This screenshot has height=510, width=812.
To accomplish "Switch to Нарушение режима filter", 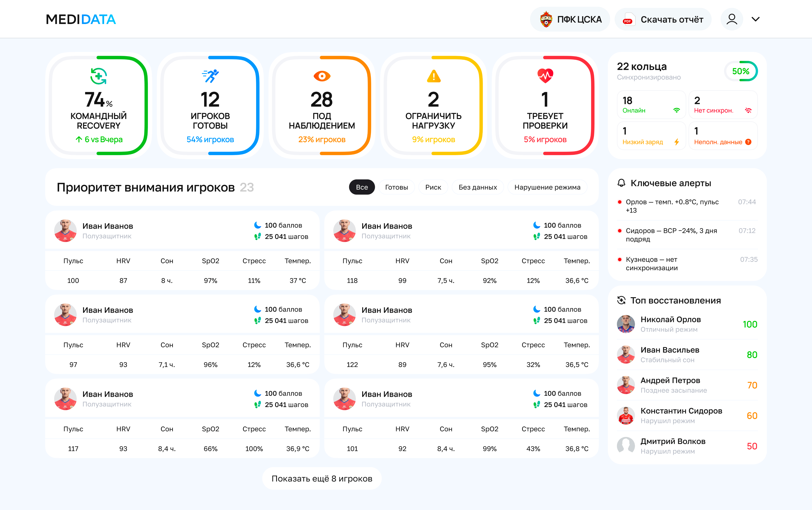I will point(547,187).
